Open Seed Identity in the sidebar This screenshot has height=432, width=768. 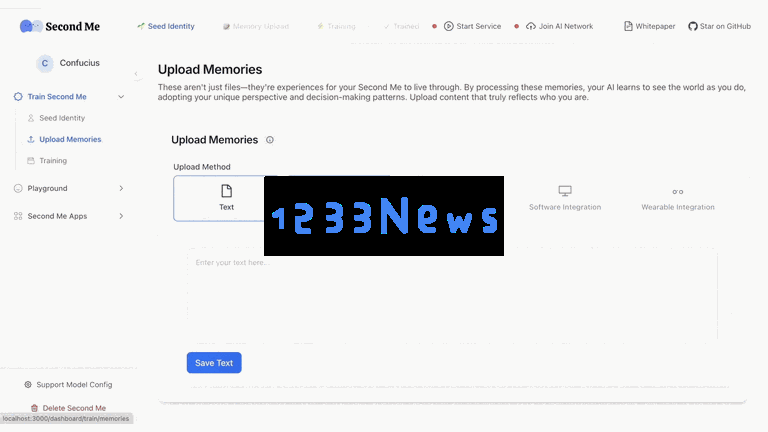point(62,118)
